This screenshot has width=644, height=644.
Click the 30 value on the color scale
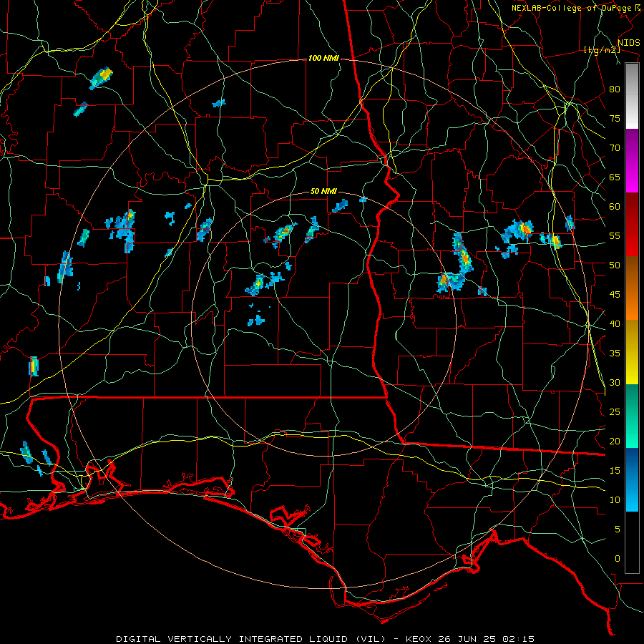pyautogui.click(x=615, y=382)
